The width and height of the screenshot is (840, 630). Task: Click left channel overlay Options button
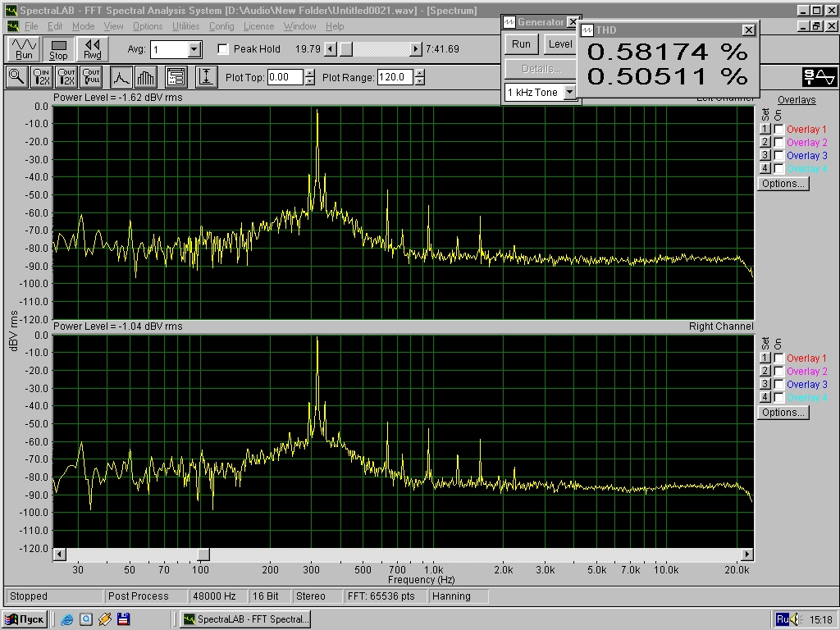point(783,184)
